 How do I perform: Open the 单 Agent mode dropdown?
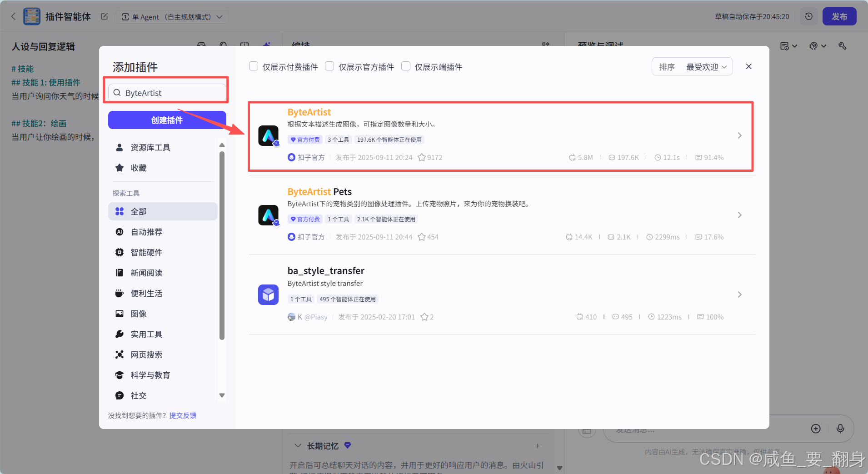click(x=172, y=17)
